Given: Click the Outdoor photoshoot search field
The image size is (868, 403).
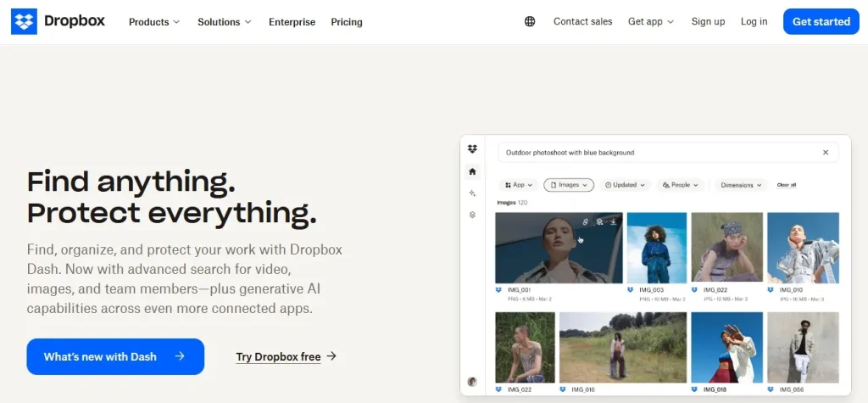Looking at the screenshot, I should click(x=668, y=153).
